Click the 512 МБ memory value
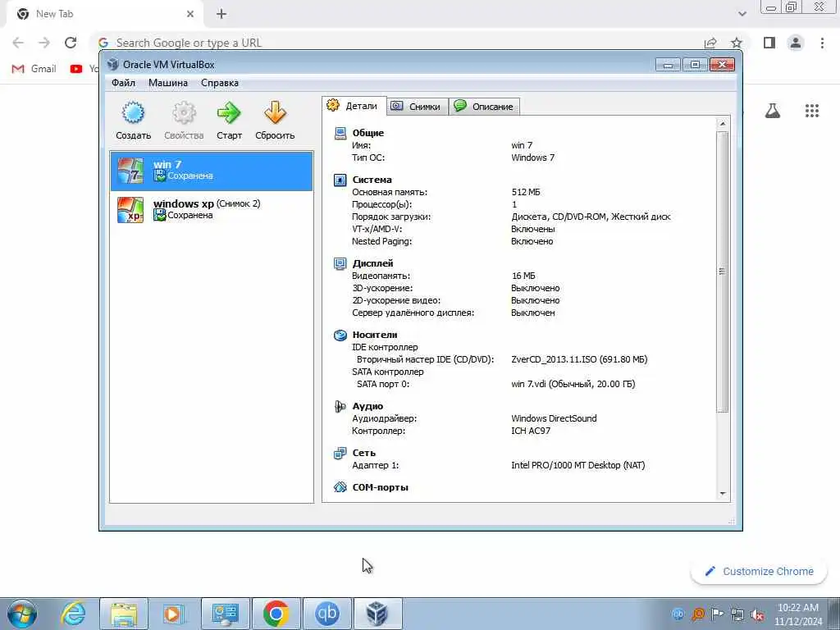This screenshot has height=630, width=840. click(526, 192)
